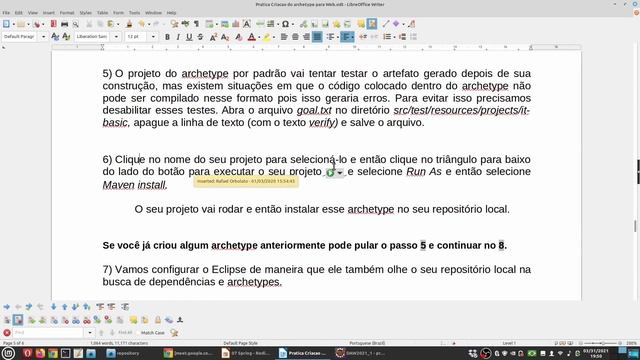Image resolution: width=640 pixels, height=360 pixels.
Task: Open highlighting color dropdown arrow
Action: click(x=273, y=37)
